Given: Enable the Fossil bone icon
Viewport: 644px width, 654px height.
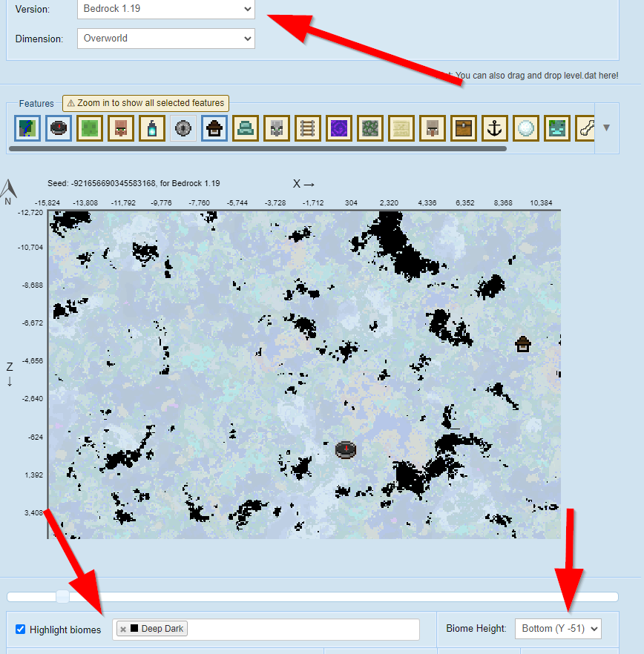Looking at the screenshot, I should click(585, 128).
